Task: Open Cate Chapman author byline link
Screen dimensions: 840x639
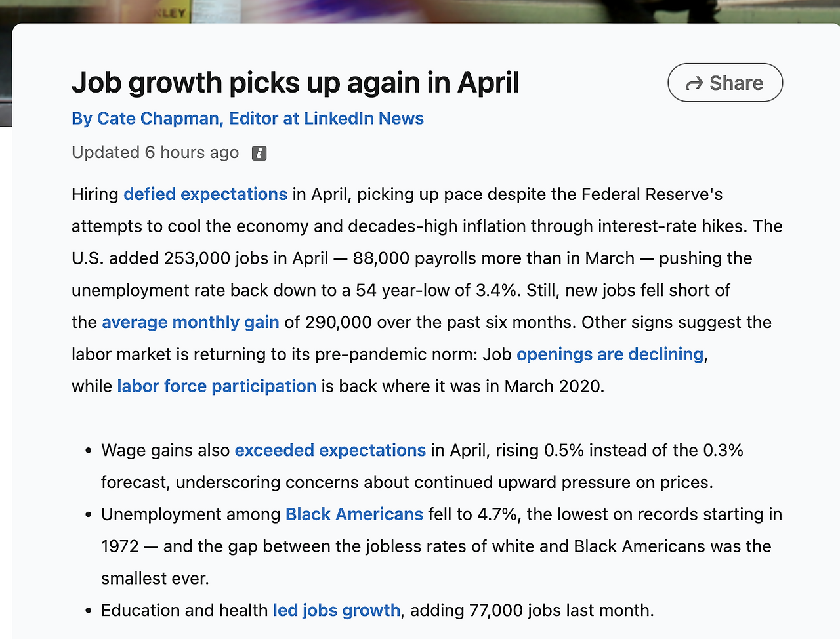Action: [247, 119]
